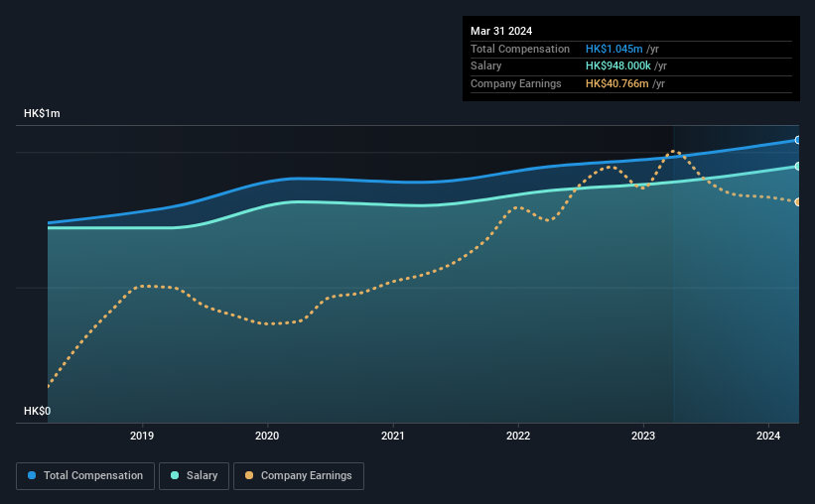Screen dimensions: 815x504
Task: Click the 2024 x-axis label
Action: point(768,436)
